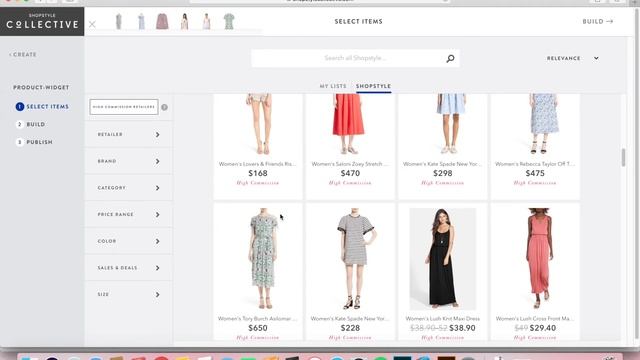640x360 pixels.
Task: Expand the Price Range filter
Action: 129,214
